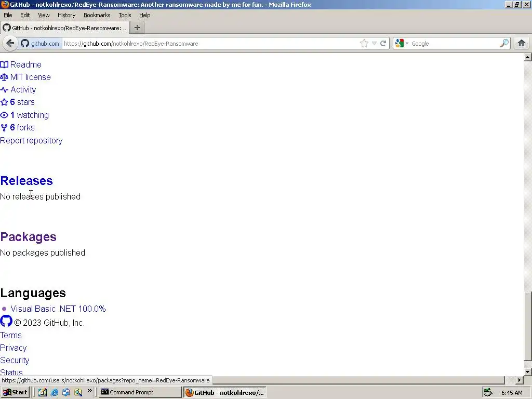Select the GitHub RedEye-Ransomware browser tab
Image resolution: width=532 pixels, height=399 pixels.
click(65, 28)
